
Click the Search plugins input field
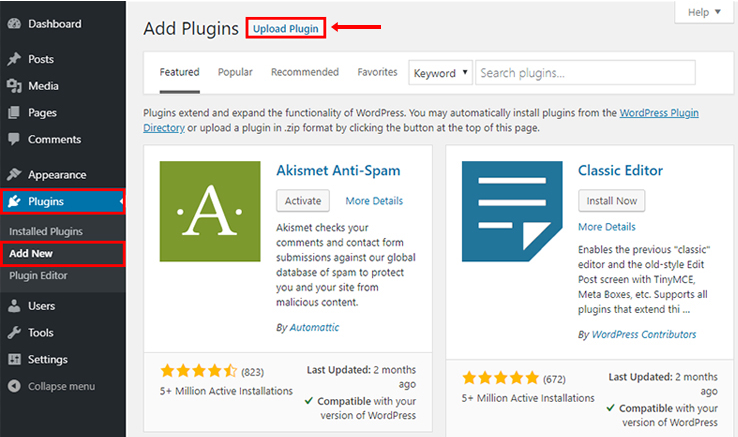(x=586, y=73)
